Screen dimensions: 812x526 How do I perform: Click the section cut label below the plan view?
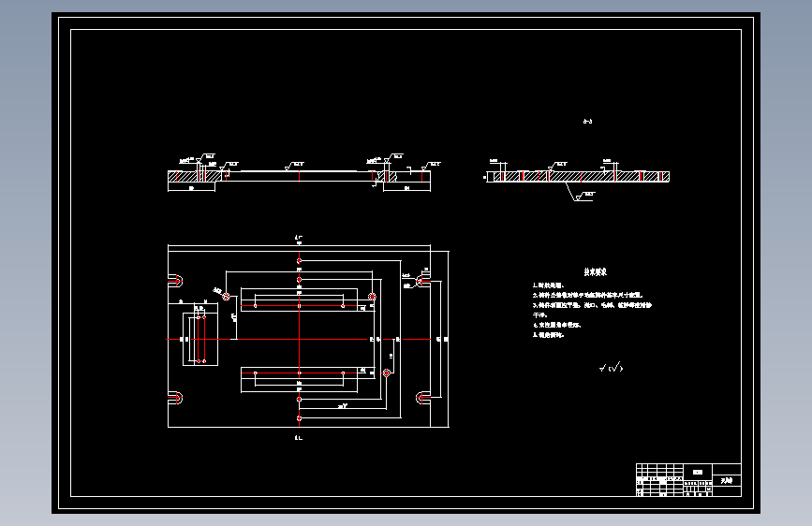click(299, 438)
